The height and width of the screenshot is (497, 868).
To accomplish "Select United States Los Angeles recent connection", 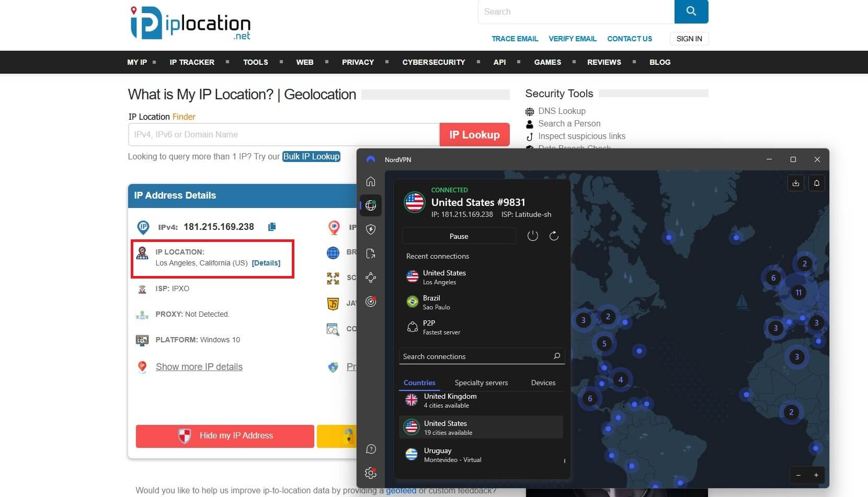I will [x=481, y=277].
